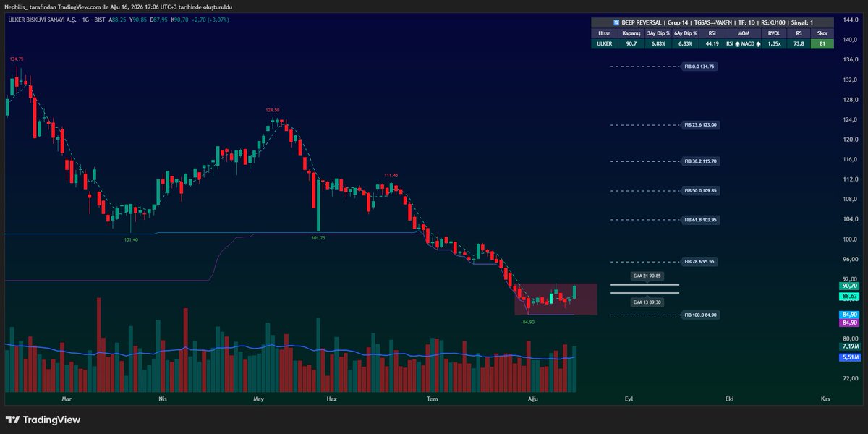Click the FIB 0.0 134.75 level label
Viewport: 868px width, 434px height.
(699, 67)
